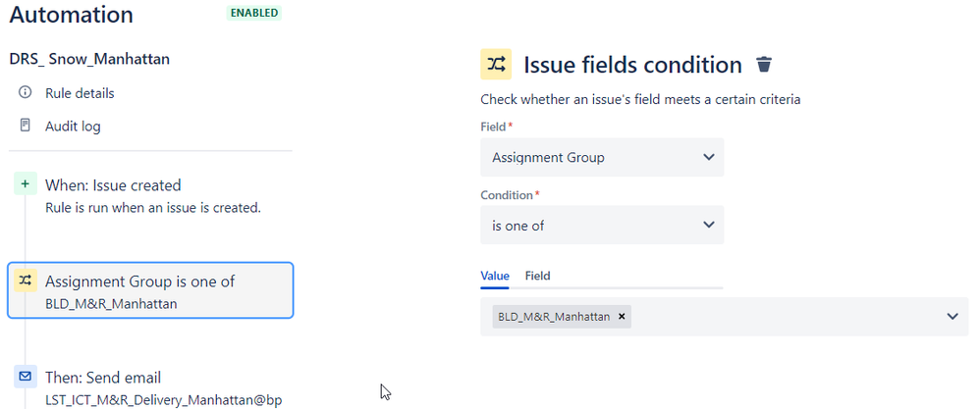The image size is (980, 409).
Task: Open the Audit log
Action: 73,127
